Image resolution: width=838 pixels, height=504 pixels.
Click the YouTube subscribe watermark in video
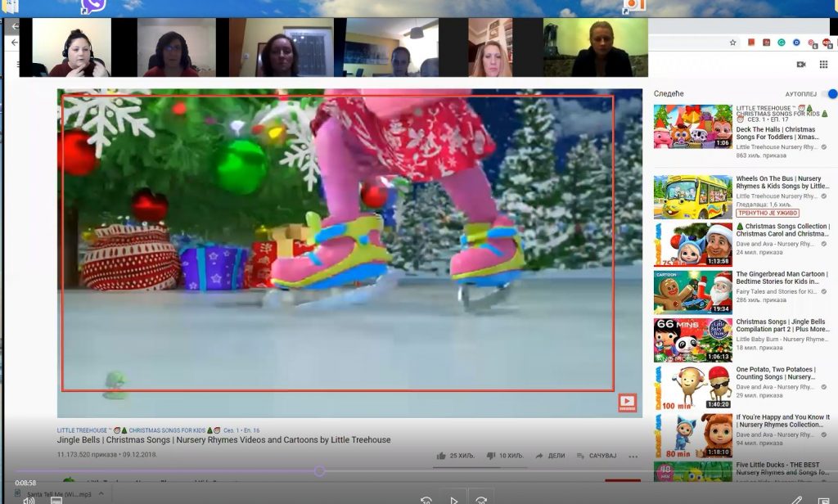pos(627,403)
